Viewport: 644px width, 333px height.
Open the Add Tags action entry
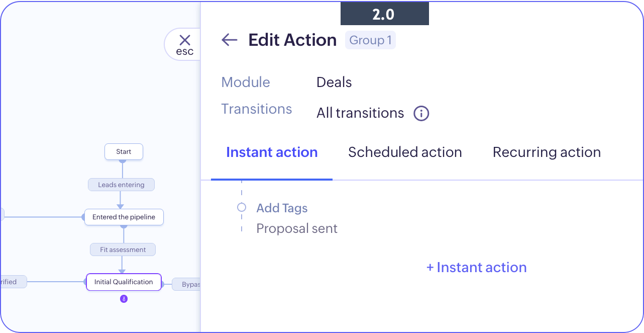coord(282,208)
